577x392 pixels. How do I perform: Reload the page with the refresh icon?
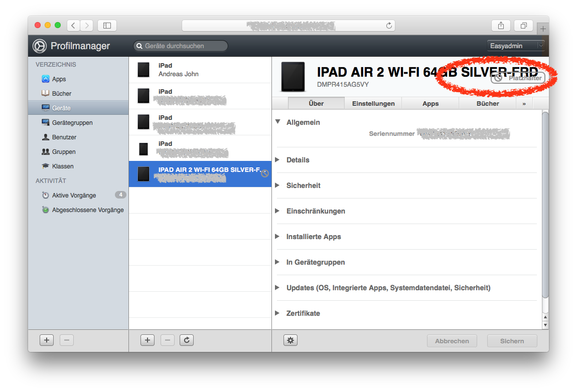[389, 26]
